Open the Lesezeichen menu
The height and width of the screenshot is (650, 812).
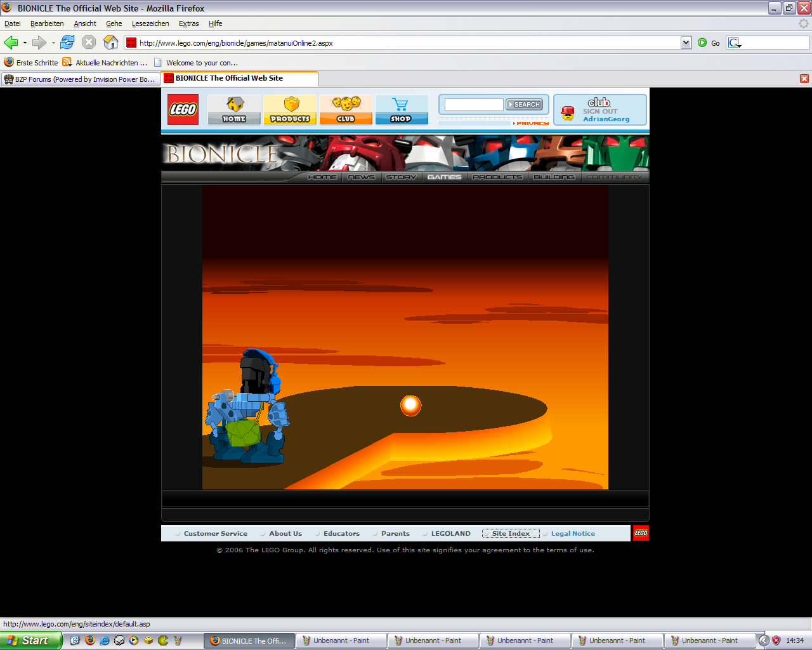point(150,23)
